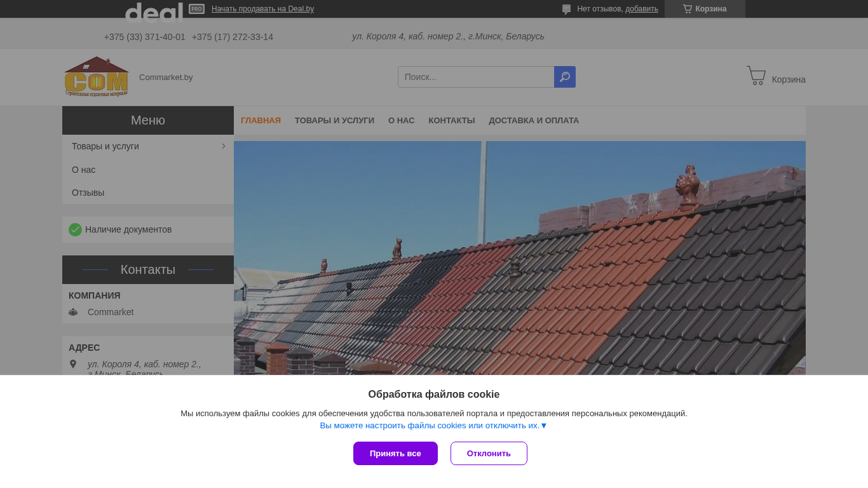Click the magnifier search button

(x=565, y=77)
